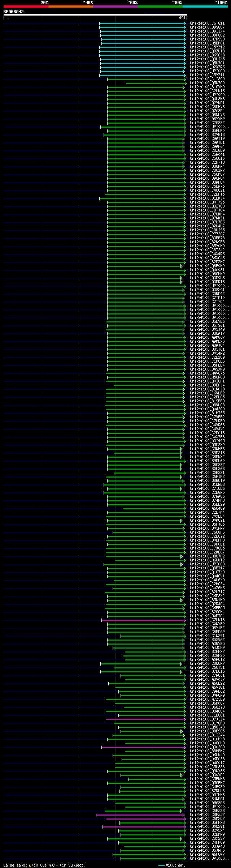Select the UniRef100_Q4L8W8 label
Viewport: 231px width, 868px height.
pos(207,99)
